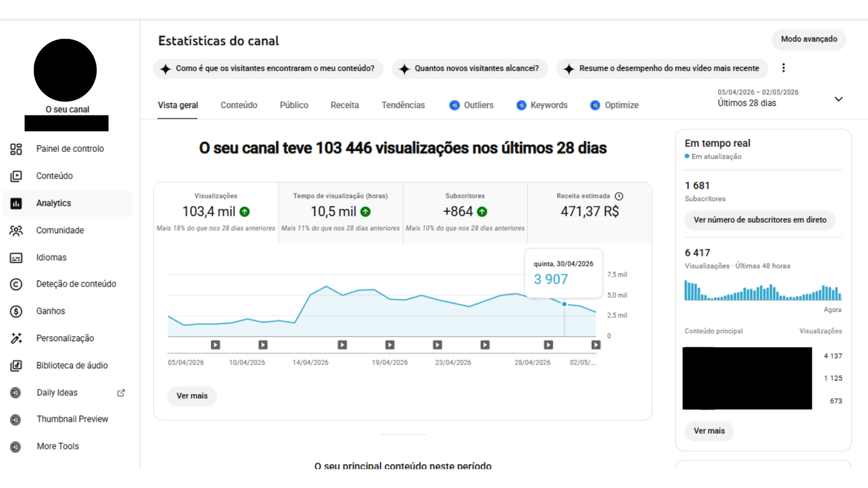The width and height of the screenshot is (868, 488).
Task: Select the Tempo de visualização metric card
Action: tap(341, 213)
